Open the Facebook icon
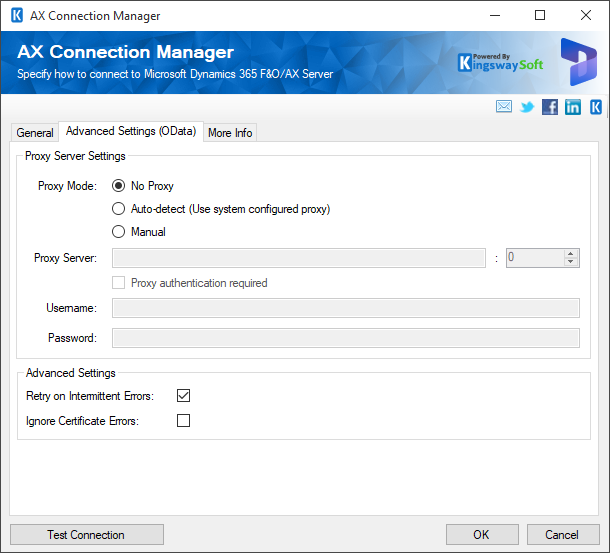 550,107
